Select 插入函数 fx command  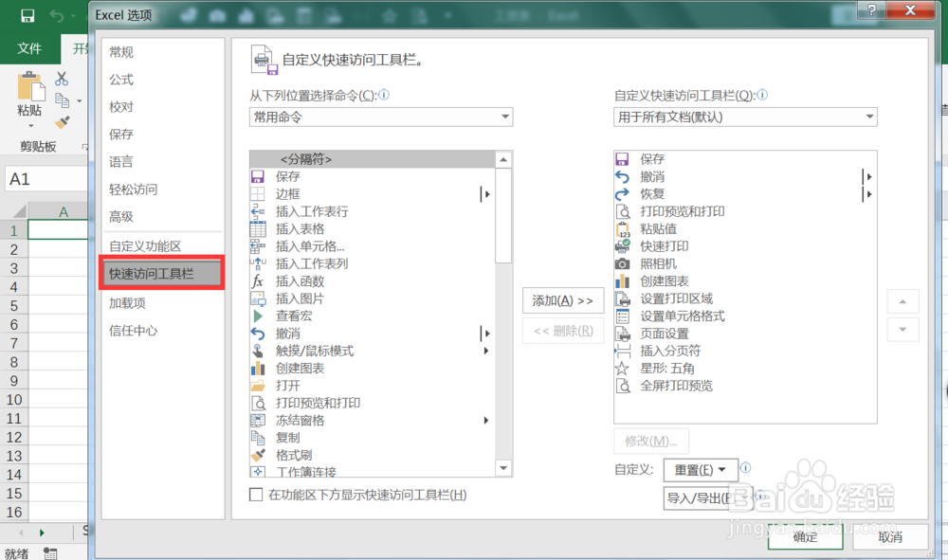coord(372,281)
